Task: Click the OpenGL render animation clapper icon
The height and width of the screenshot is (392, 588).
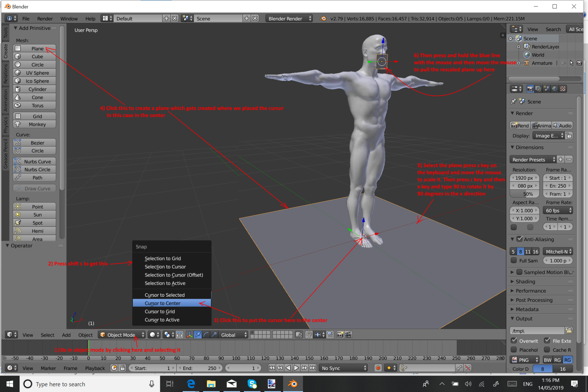Action: pyautogui.click(x=348, y=335)
